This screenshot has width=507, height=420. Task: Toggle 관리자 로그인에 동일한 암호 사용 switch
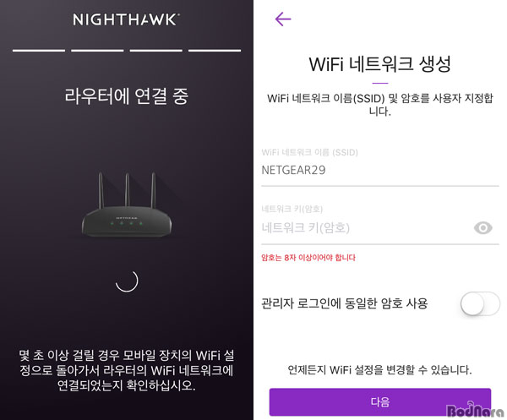click(480, 303)
